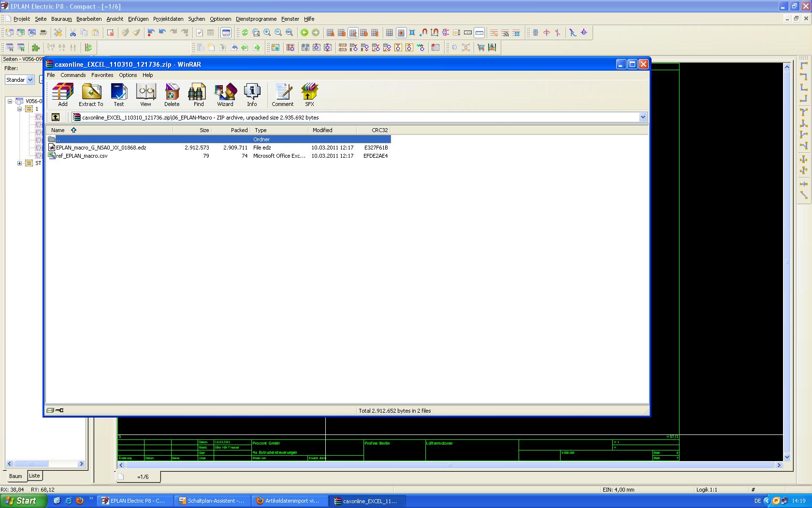Go up one folder in WinRAR
812x508 pixels.
pyautogui.click(x=56, y=117)
